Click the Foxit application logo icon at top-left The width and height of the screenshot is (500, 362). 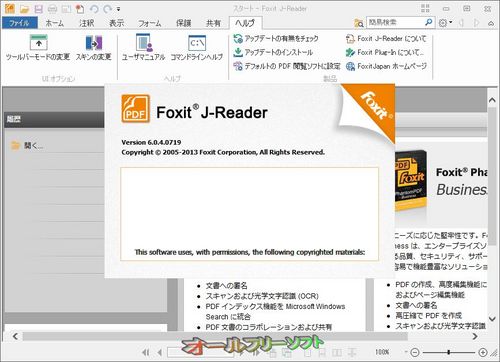coord(10,9)
